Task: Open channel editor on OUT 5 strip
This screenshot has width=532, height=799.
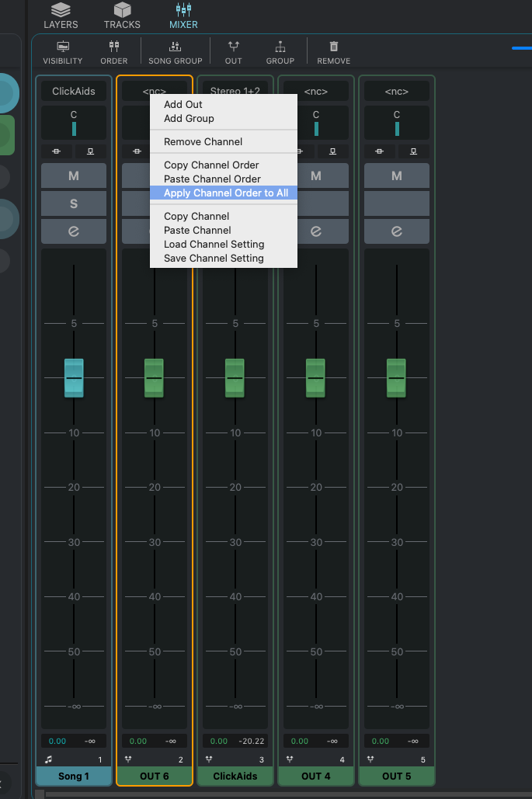Action: [x=397, y=231]
